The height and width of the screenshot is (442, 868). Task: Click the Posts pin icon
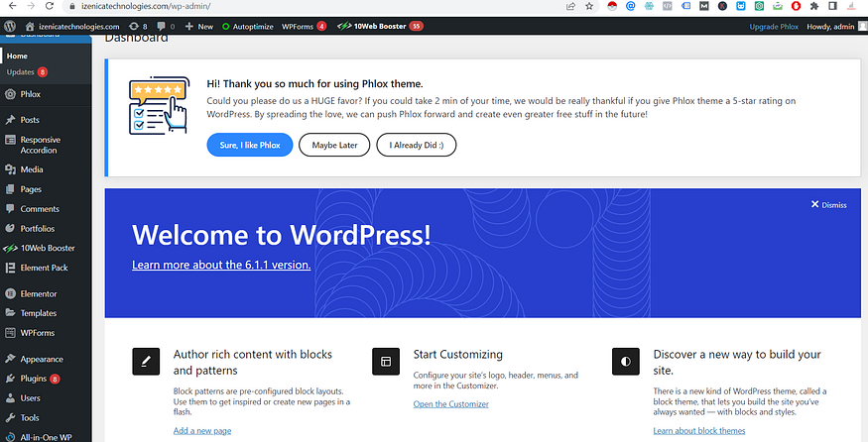coord(10,120)
